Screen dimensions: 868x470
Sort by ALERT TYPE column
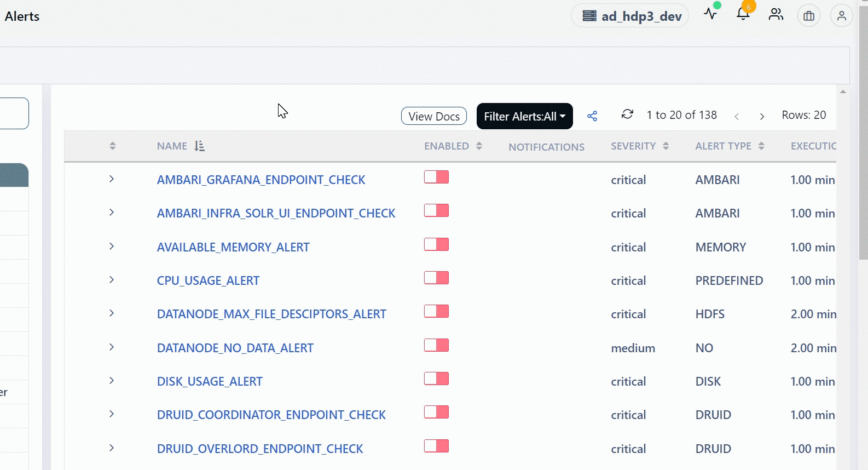[x=761, y=146]
